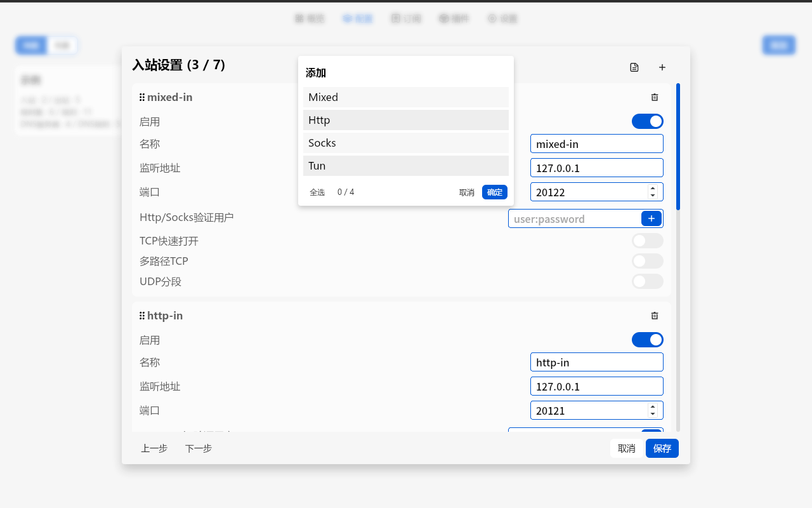Screen dimensions: 812x508
Task: Delete the http-in inbound with the trash icon
Action: (655, 316)
